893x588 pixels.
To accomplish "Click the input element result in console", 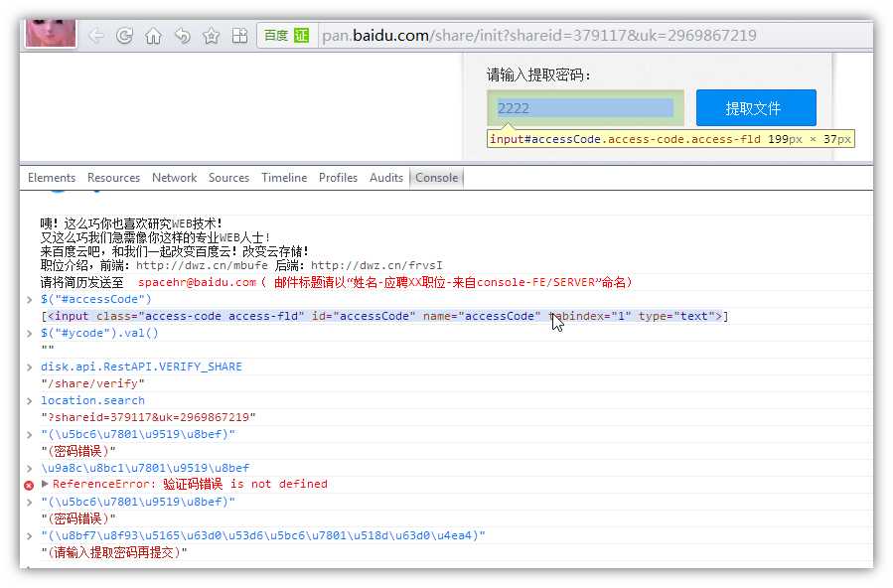I will [384, 316].
